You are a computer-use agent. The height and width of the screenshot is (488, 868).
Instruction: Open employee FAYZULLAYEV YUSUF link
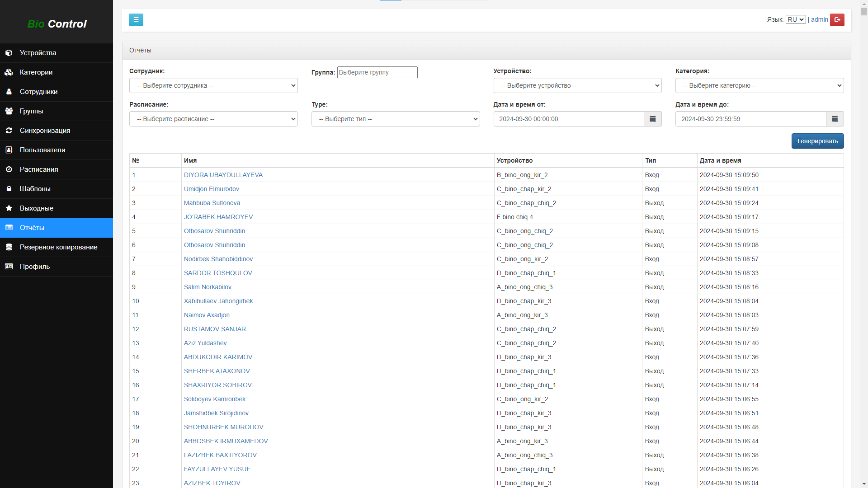tap(217, 469)
